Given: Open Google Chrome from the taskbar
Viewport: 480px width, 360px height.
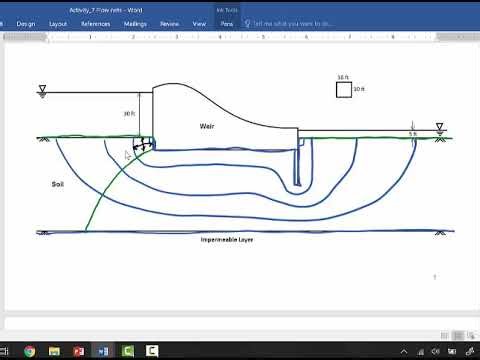Looking at the screenshot, I should [x=30, y=351].
